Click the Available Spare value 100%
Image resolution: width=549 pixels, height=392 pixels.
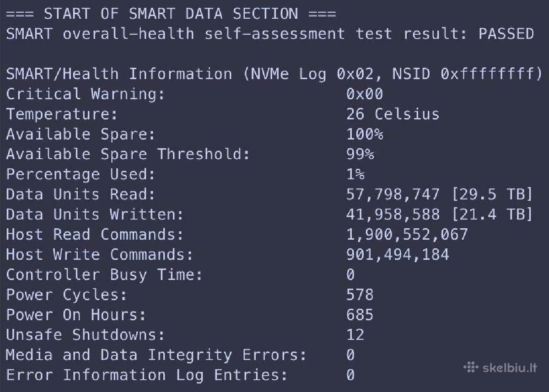coord(365,134)
